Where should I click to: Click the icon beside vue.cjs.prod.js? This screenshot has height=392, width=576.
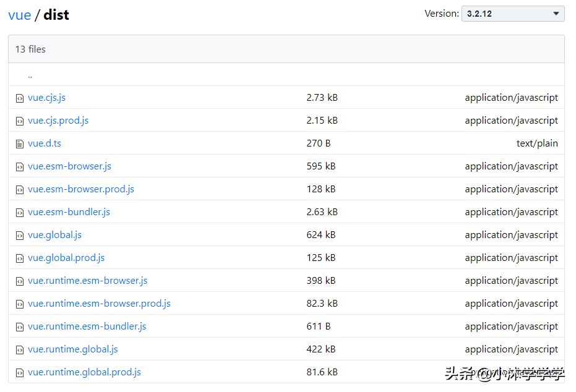[x=19, y=120]
